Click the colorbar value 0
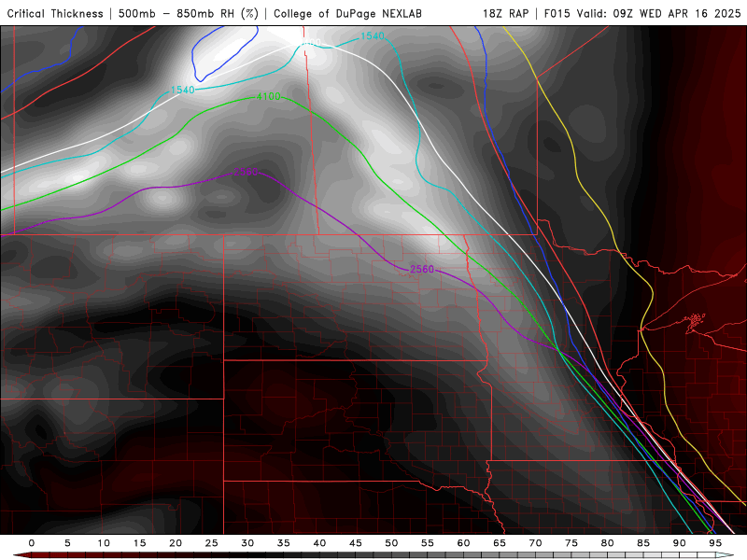 pos(32,543)
